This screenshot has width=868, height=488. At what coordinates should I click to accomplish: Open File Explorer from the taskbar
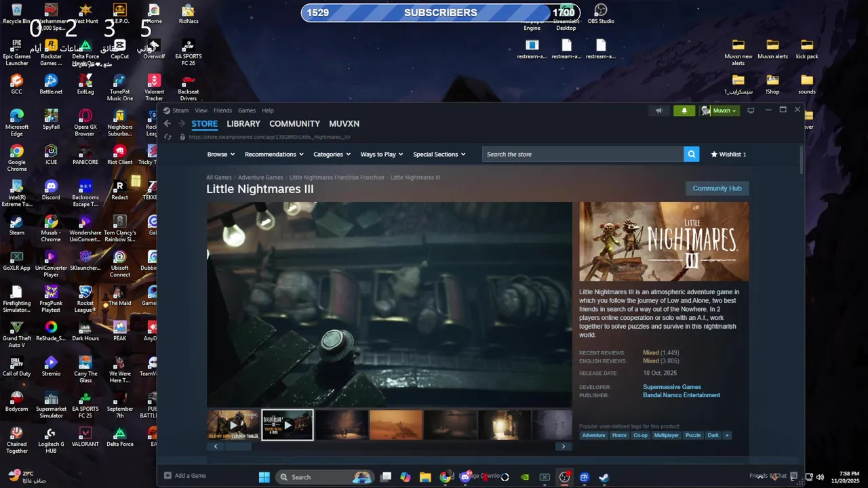point(425,477)
